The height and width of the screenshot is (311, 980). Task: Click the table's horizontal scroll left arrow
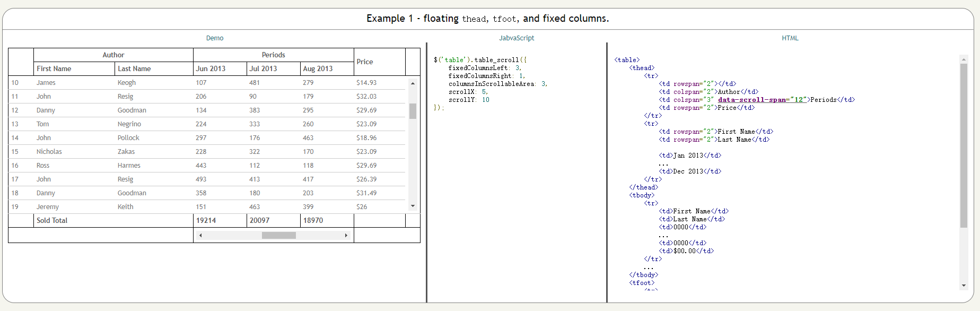pos(200,235)
